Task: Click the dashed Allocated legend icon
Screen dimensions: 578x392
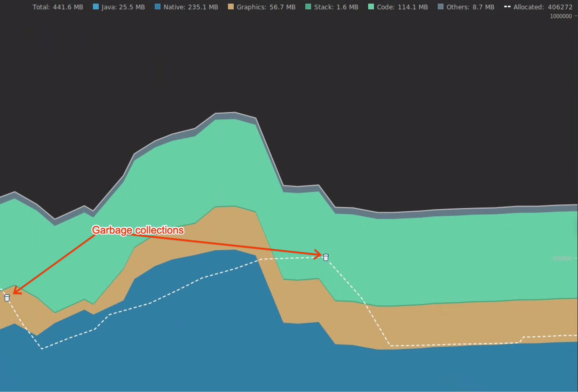Action: click(507, 7)
